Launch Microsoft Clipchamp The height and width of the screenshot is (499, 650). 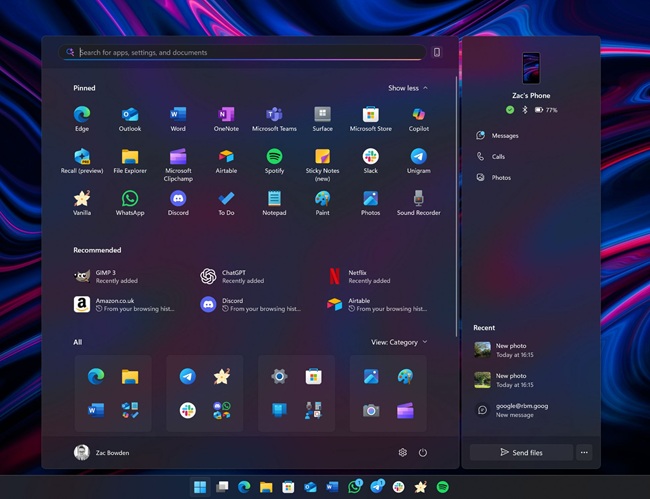pyautogui.click(x=178, y=165)
